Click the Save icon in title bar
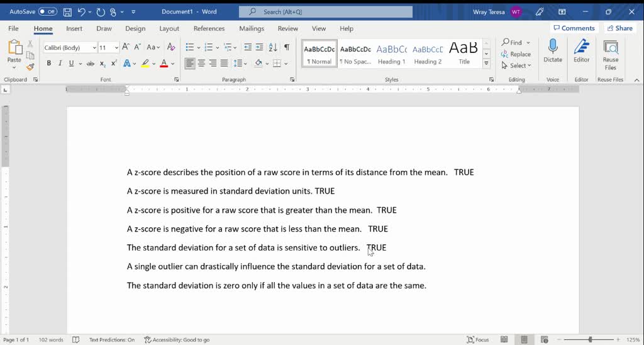The width and height of the screenshot is (644, 345). point(67,12)
